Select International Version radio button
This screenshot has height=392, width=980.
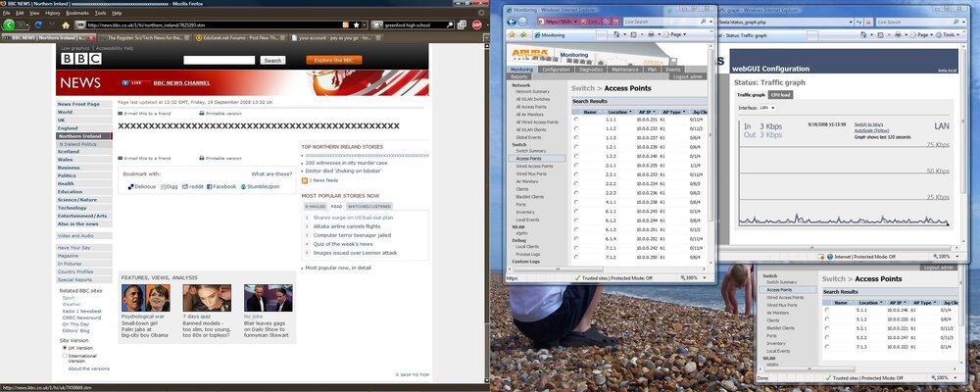65,356
